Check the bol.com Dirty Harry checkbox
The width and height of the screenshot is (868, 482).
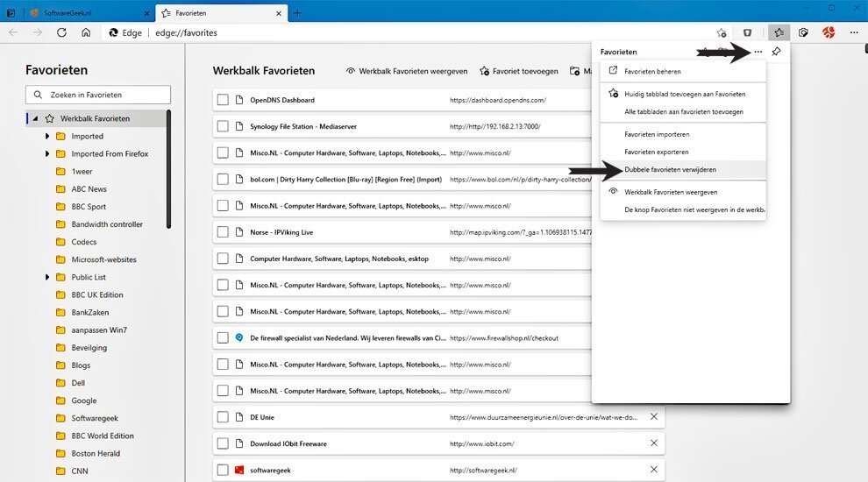[223, 180]
